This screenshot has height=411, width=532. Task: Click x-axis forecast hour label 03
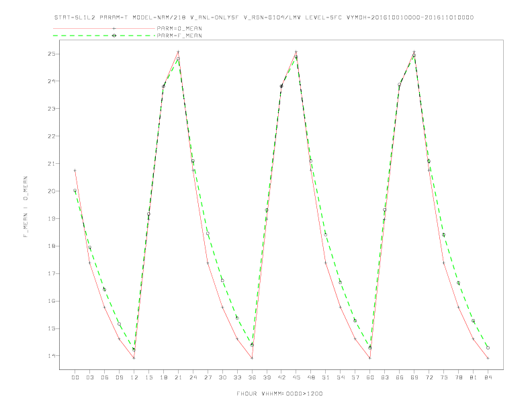click(x=89, y=377)
